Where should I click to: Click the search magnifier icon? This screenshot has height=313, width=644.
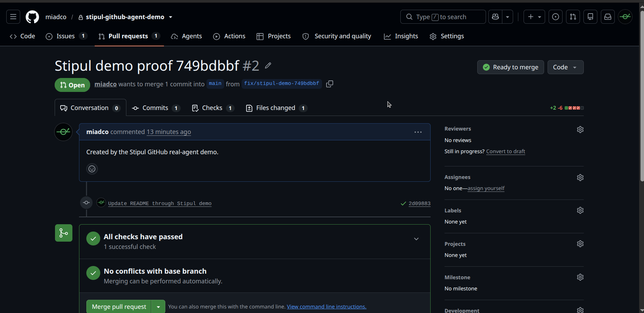click(x=409, y=17)
